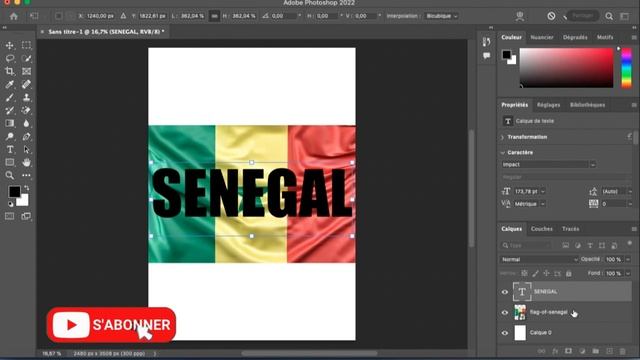
Task: Select the Quick Selection tool
Action: (x=27, y=58)
